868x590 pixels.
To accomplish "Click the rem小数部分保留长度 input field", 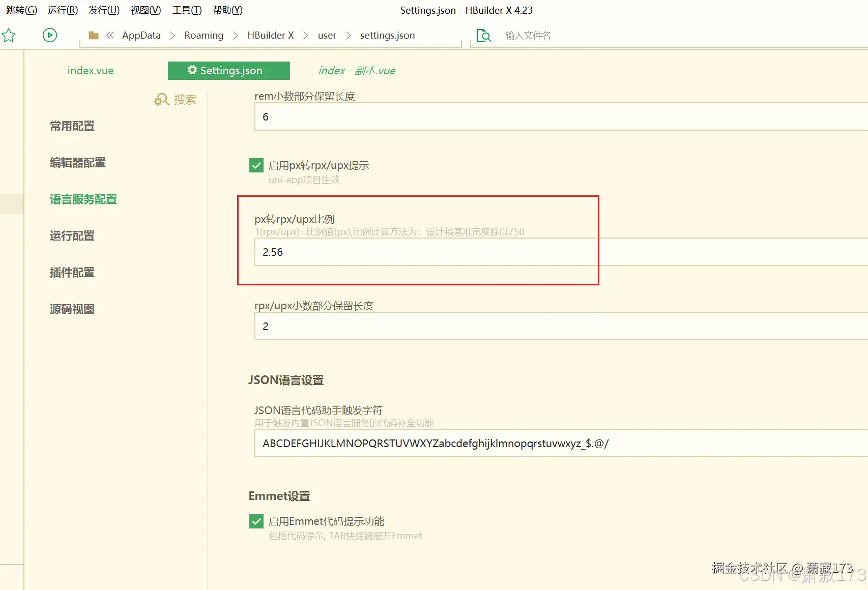I will 561,116.
